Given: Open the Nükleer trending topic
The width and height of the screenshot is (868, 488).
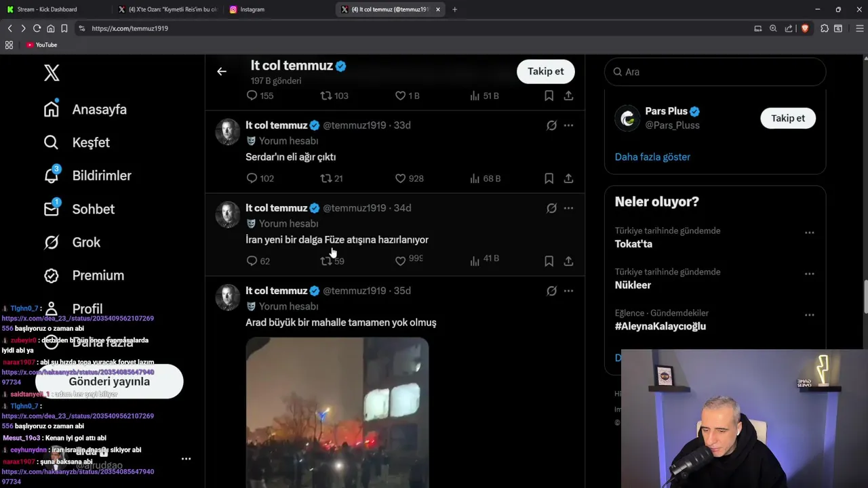Looking at the screenshot, I should [633, 285].
